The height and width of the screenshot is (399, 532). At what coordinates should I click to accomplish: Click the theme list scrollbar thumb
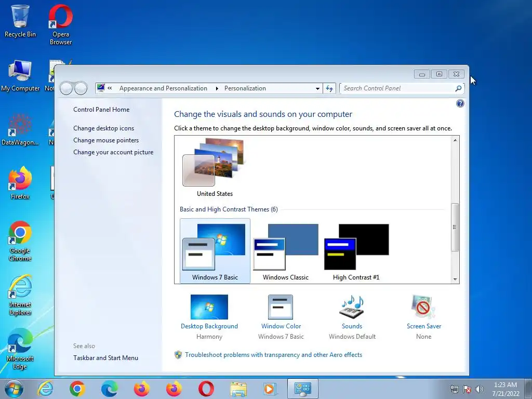(x=455, y=227)
